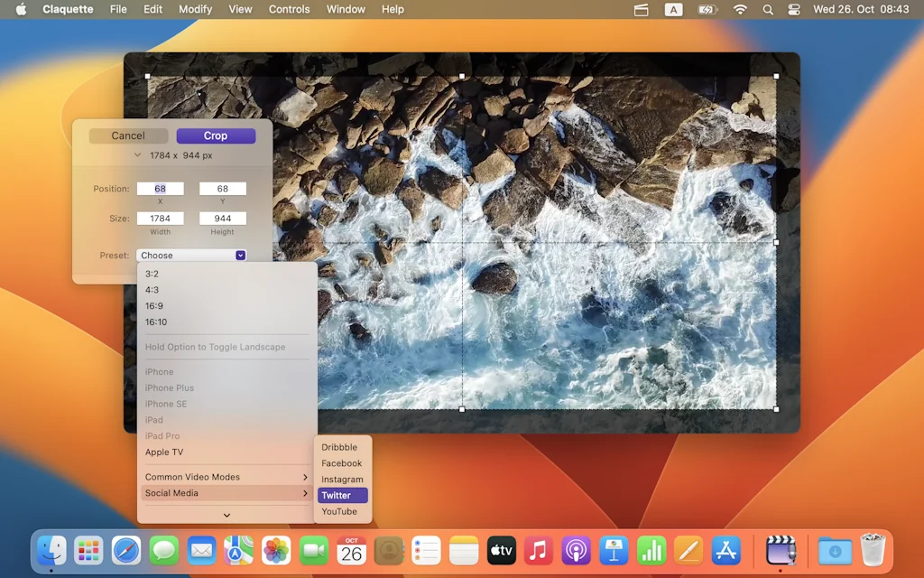The height and width of the screenshot is (578, 924).
Task: Collapse the crop dimensions disclosure chevron
Action: tap(137, 155)
